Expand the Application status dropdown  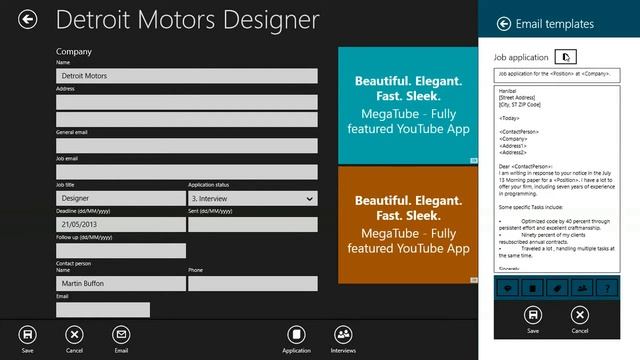tap(253, 198)
